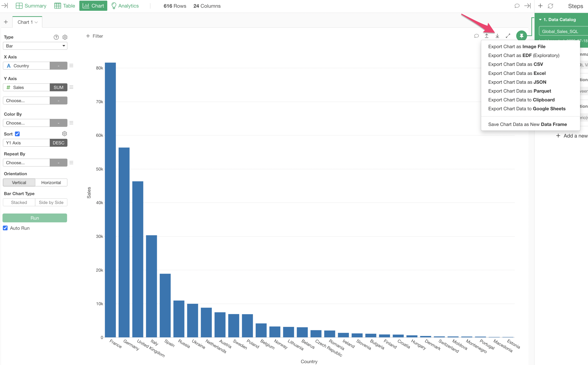Open chart type settings gear
The image size is (588, 365).
click(x=65, y=37)
